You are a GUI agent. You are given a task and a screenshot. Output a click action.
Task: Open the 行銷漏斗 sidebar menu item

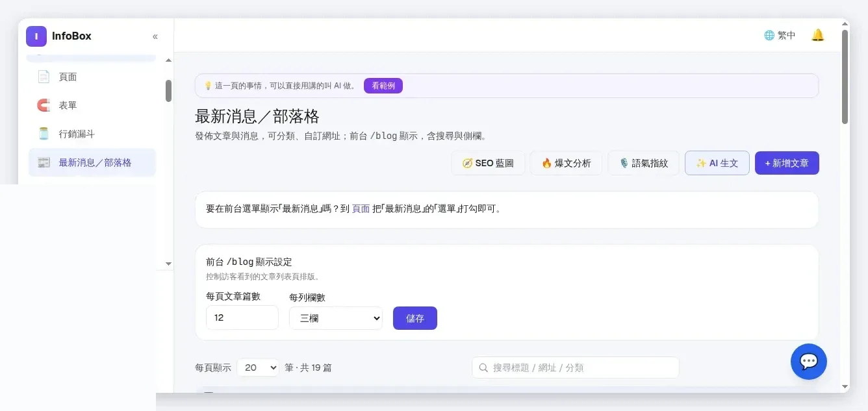coord(92,134)
